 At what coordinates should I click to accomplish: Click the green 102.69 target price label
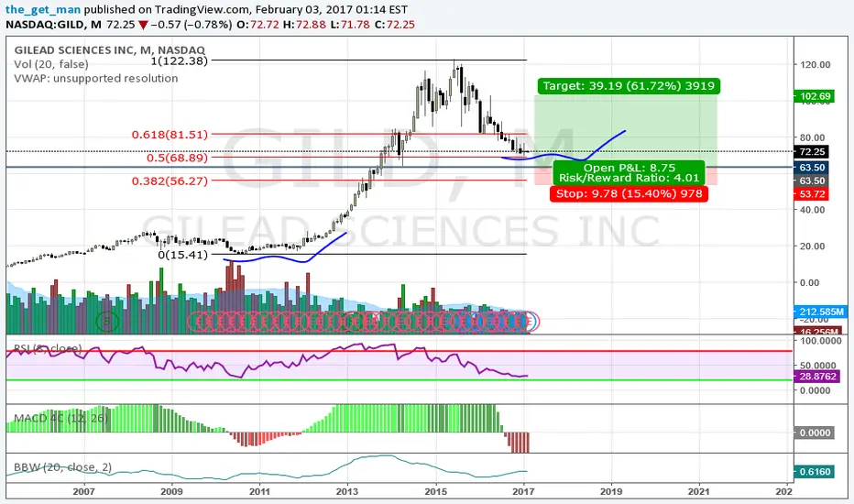(813, 96)
